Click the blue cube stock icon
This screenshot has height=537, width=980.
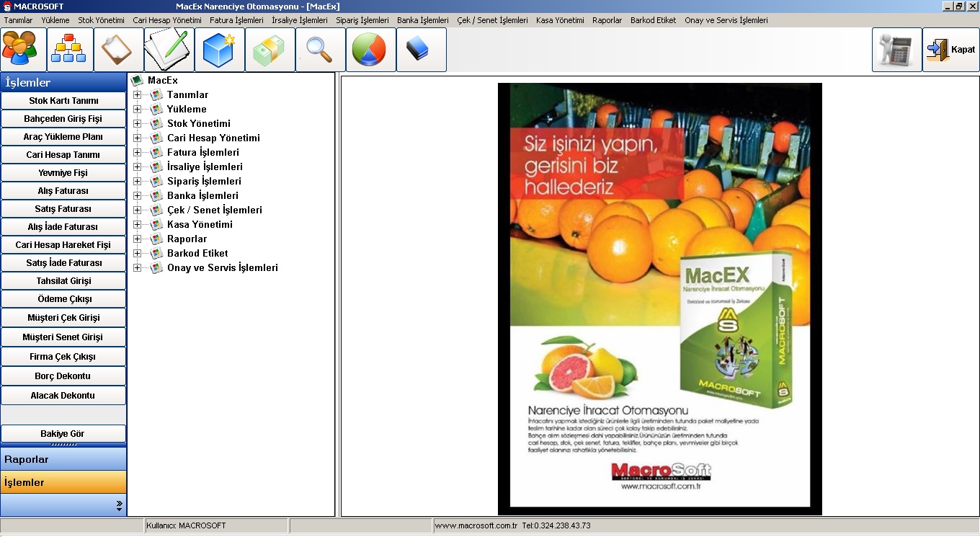point(219,50)
